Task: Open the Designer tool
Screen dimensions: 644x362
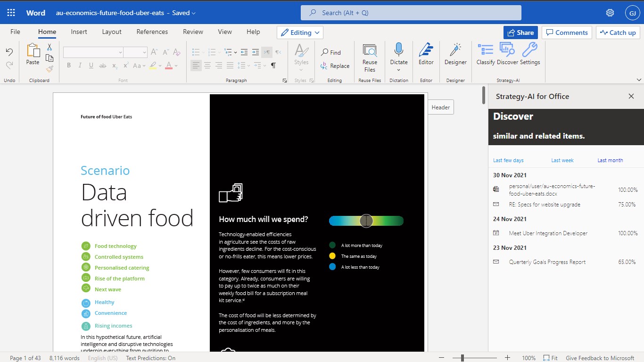Action: point(455,54)
